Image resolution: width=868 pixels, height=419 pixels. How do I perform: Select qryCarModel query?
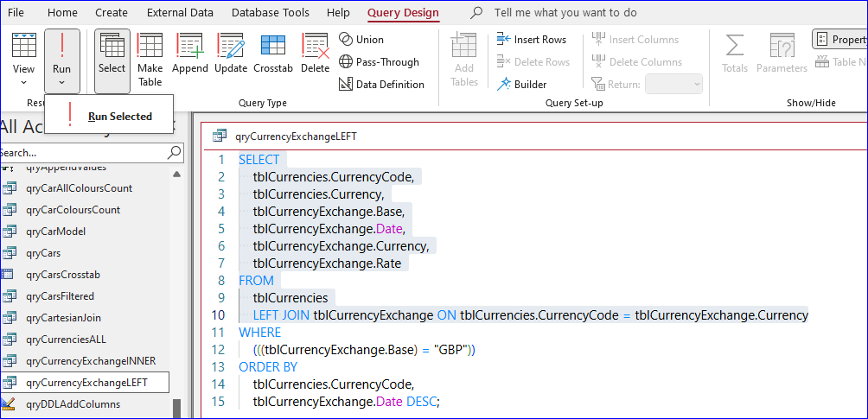click(x=56, y=232)
